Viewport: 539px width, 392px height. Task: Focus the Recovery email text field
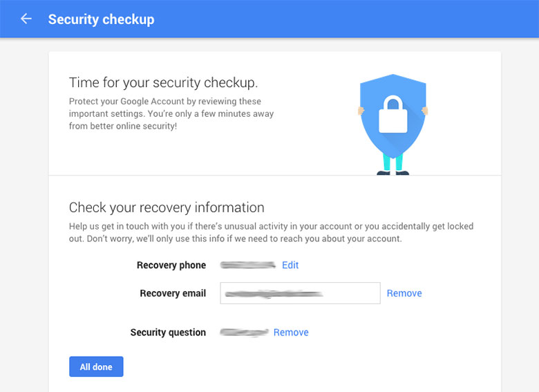pos(300,293)
